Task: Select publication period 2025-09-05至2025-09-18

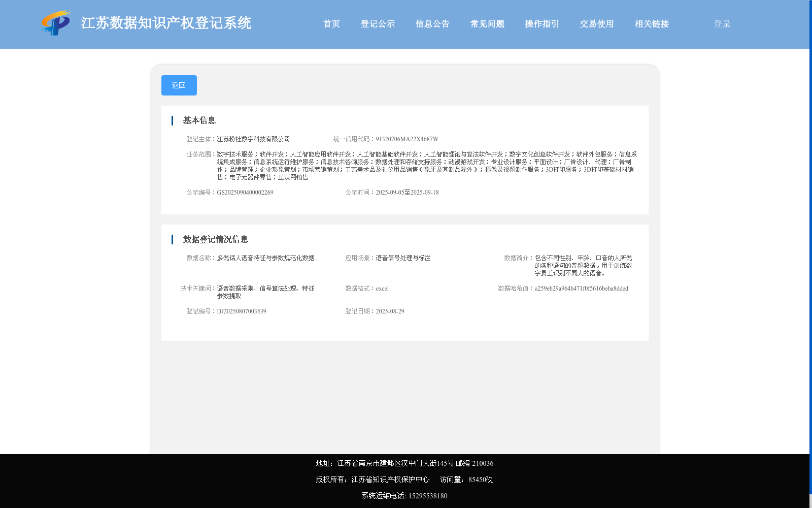Action: (x=407, y=193)
